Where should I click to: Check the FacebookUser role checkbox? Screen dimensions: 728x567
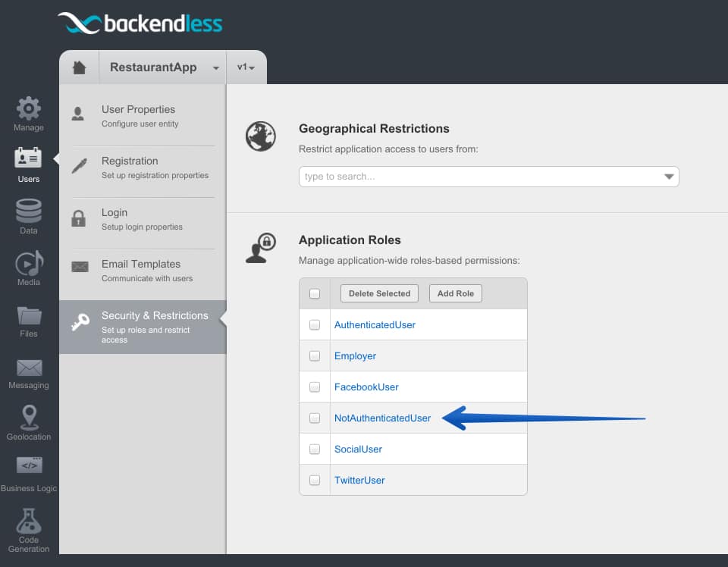click(x=315, y=387)
